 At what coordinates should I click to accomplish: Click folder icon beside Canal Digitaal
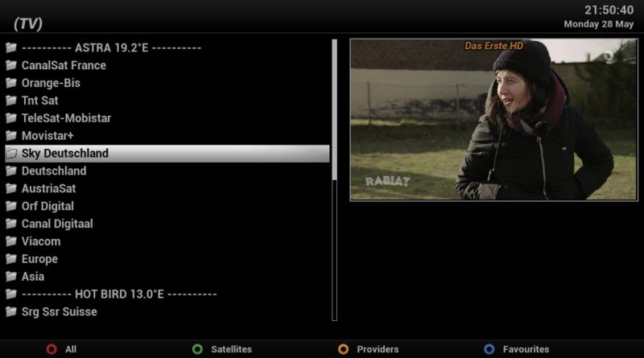pos(11,224)
